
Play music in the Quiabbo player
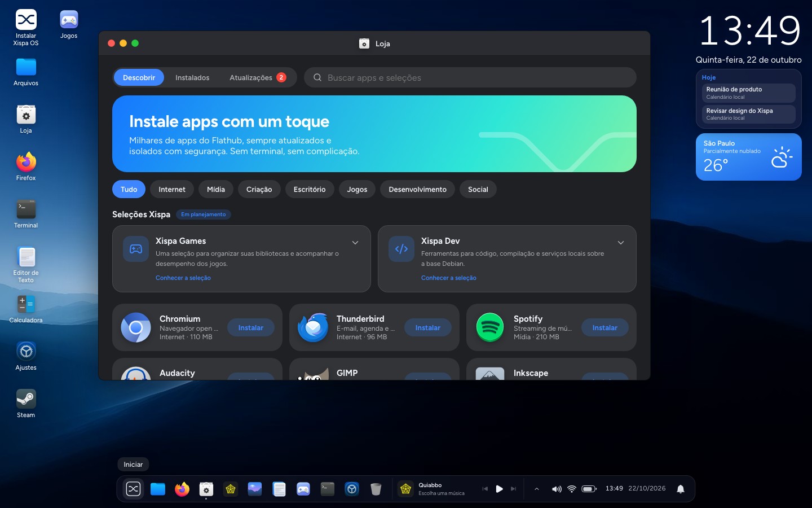click(499, 489)
